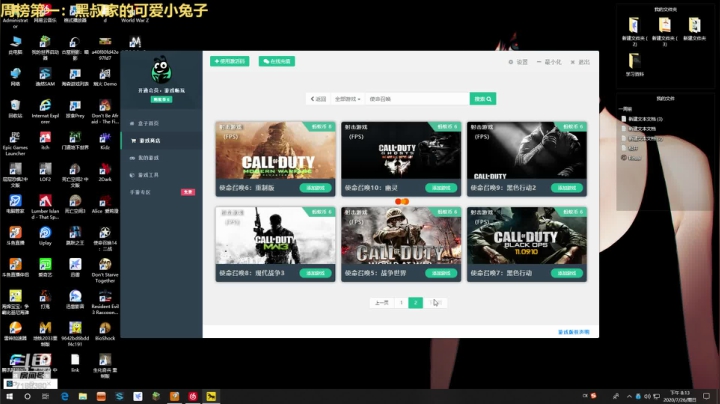
Task: Open the Epic Games Launcher desktop icon
Action: click(x=15, y=143)
